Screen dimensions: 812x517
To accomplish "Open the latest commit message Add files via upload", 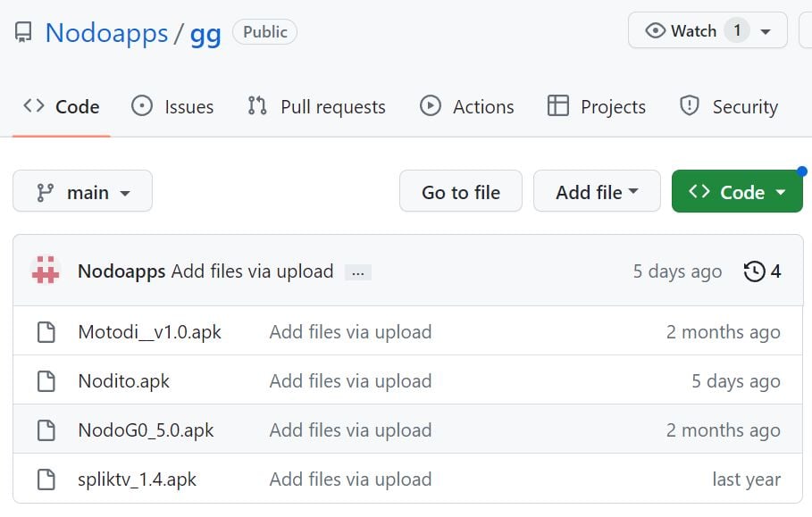I will [252, 271].
